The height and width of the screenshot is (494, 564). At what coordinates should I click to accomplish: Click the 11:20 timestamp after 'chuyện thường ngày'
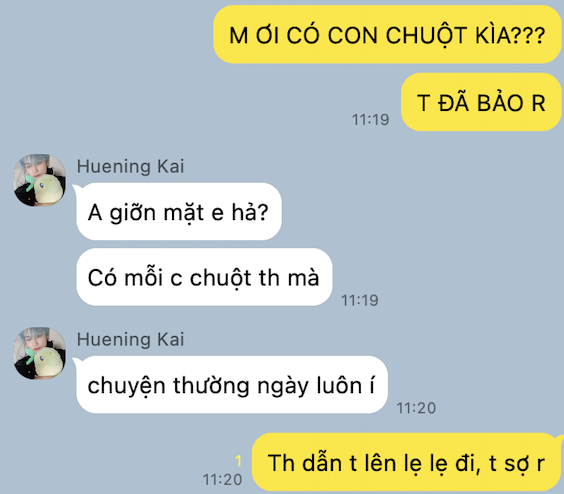coord(416,408)
